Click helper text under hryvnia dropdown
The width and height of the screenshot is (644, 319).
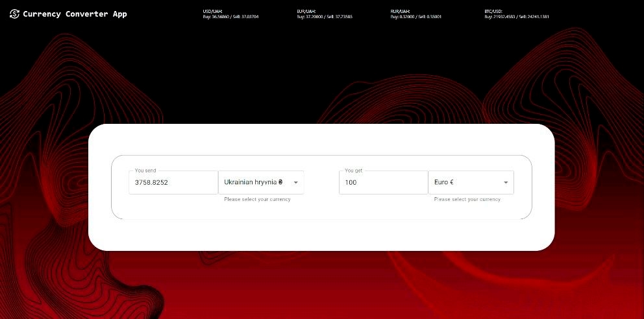click(x=257, y=199)
